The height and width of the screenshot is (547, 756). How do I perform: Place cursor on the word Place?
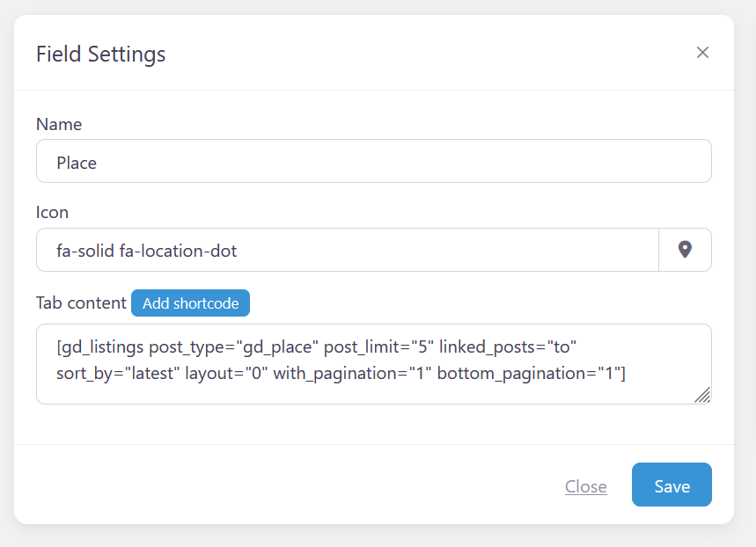click(x=77, y=163)
